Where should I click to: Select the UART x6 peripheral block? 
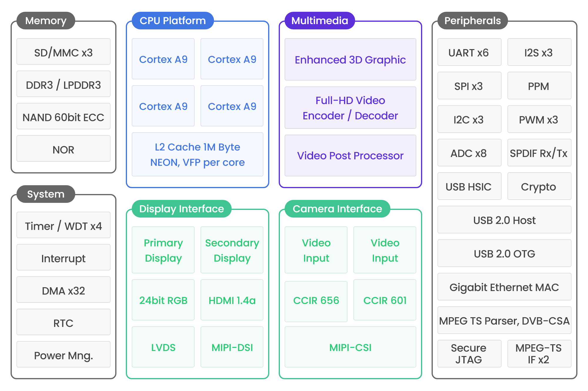[x=470, y=52]
